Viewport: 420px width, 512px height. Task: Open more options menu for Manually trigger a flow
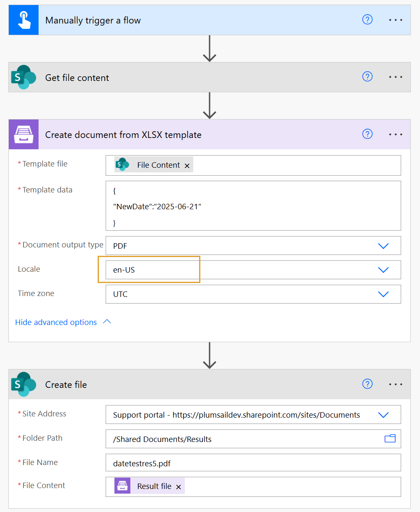395,20
